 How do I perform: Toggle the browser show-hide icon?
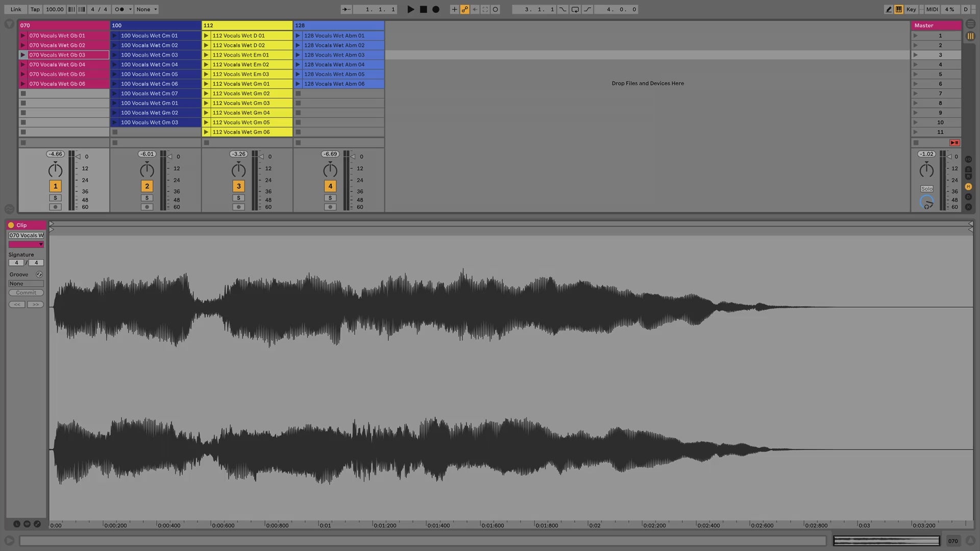[x=9, y=24]
